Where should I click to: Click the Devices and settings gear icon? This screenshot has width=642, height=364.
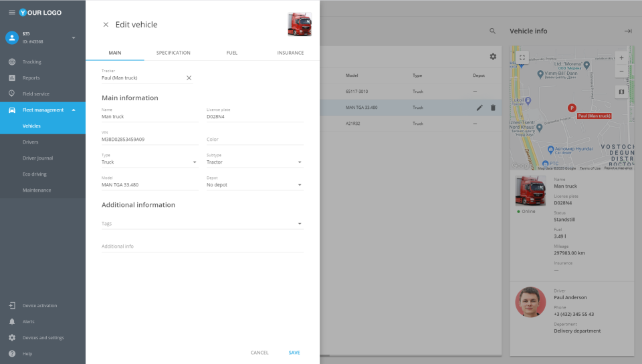coord(12,337)
